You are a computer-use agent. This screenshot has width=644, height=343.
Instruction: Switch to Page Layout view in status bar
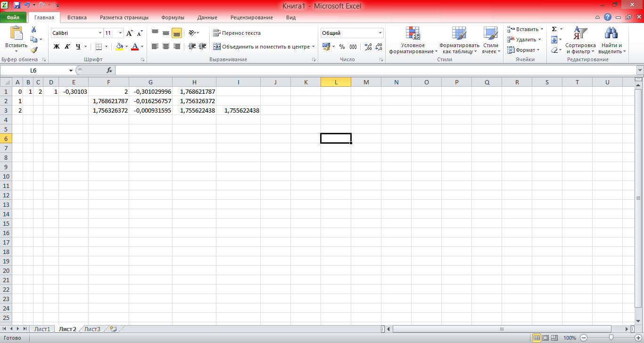click(545, 338)
